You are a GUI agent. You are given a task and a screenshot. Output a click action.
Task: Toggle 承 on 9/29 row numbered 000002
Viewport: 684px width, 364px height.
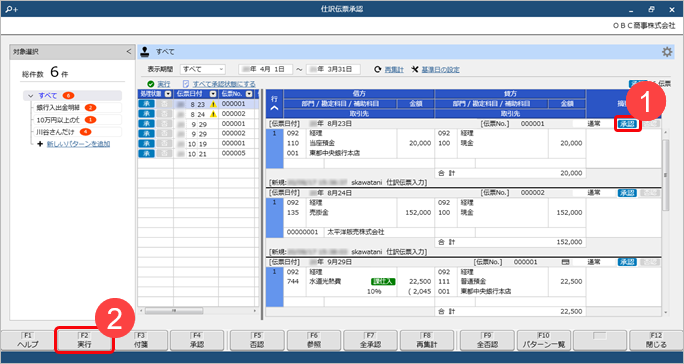pyautogui.click(x=146, y=134)
